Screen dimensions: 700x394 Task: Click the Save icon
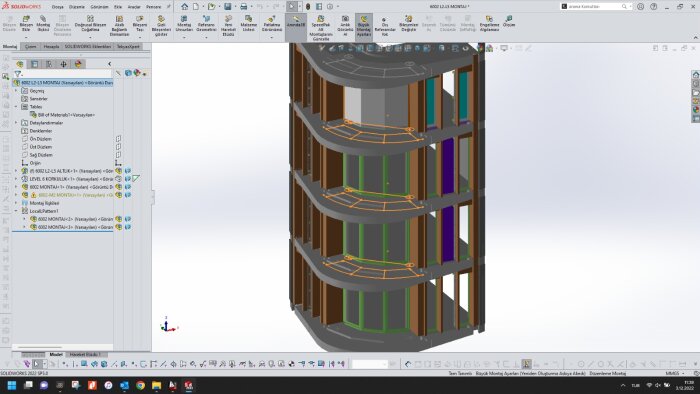[x=228, y=6]
